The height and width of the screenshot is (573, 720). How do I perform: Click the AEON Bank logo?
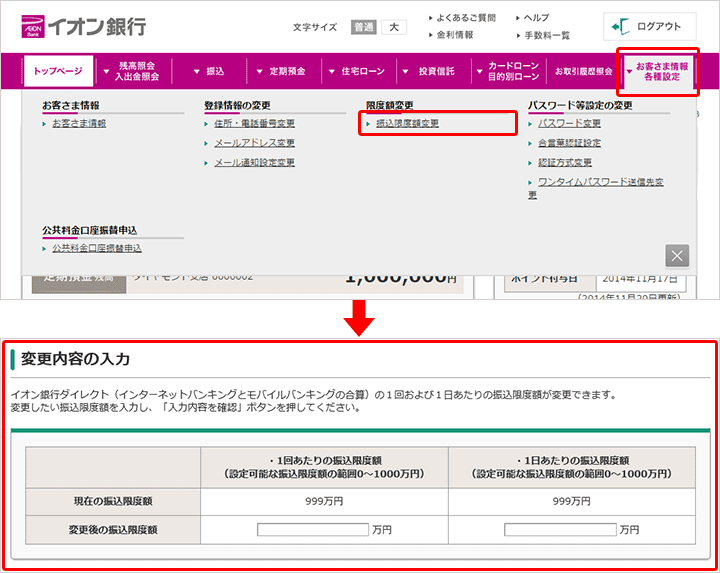83,26
